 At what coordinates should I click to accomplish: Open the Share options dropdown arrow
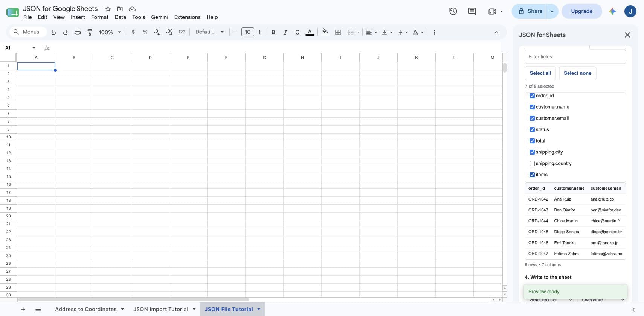[552, 11]
